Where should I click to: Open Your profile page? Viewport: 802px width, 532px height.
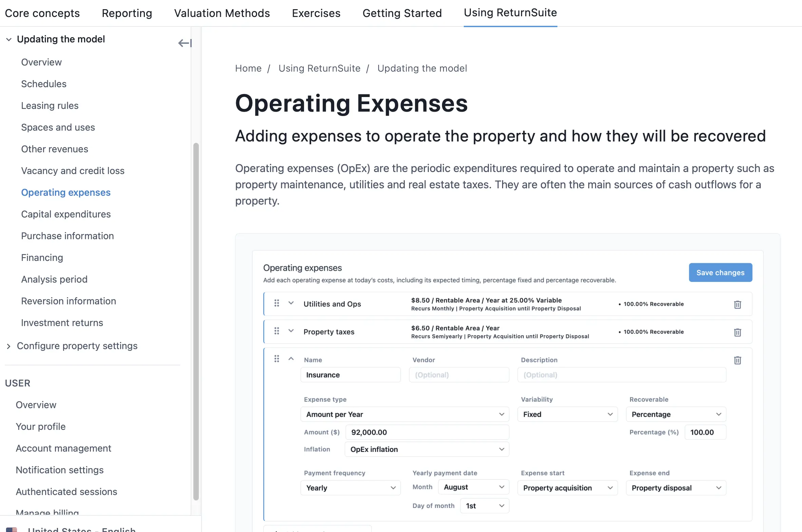coord(41,426)
